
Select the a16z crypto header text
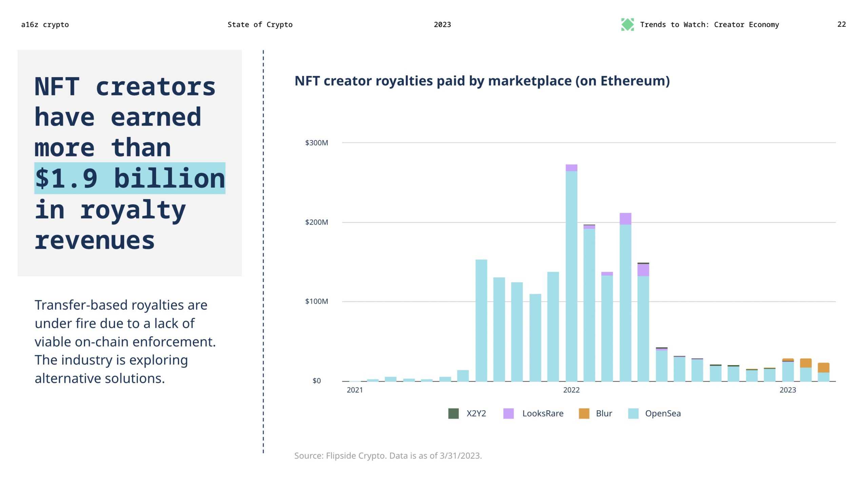point(45,24)
